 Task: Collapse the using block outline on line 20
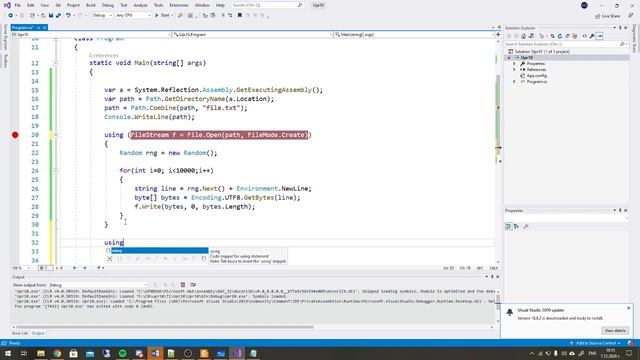(x=56, y=135)
